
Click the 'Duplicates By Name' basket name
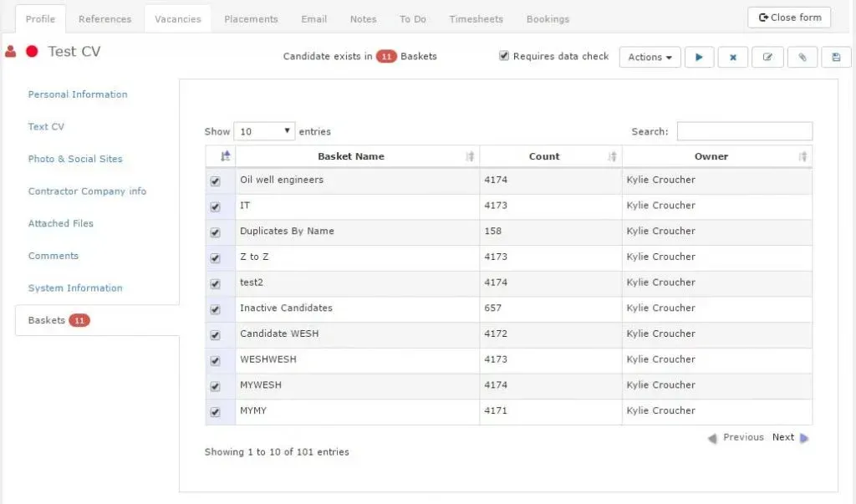[288, 231]
